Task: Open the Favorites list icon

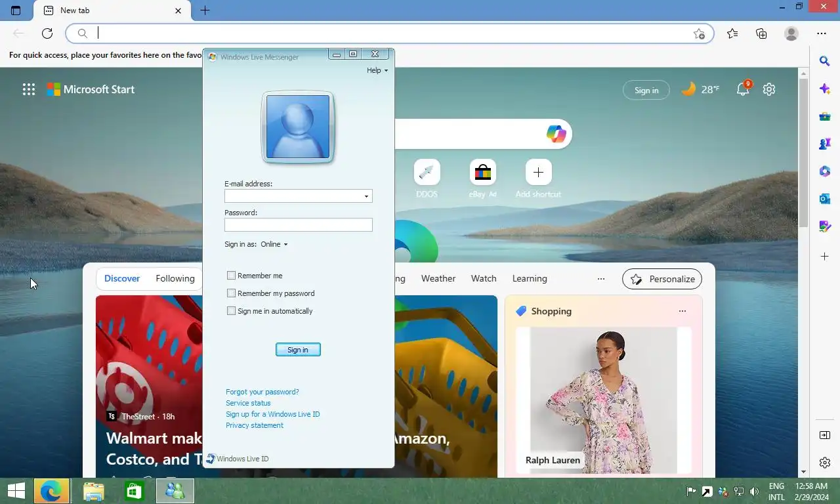Action: tap(732, 33)
